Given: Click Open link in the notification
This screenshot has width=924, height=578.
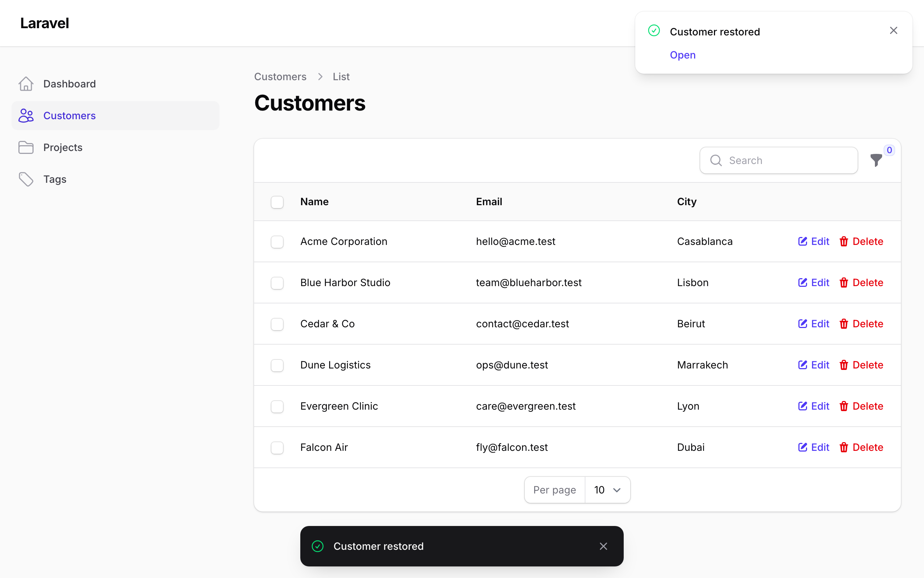Looking at the screenshot, I should coord(683,55).
